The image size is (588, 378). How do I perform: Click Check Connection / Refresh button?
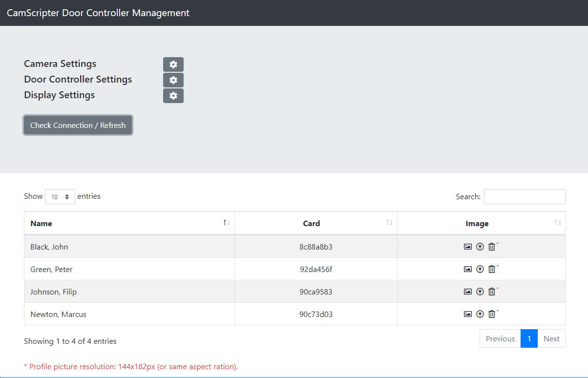click(78, 126)
